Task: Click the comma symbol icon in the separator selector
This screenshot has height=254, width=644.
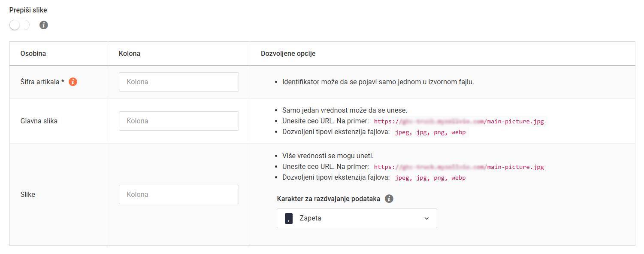Action: [288, 218]
